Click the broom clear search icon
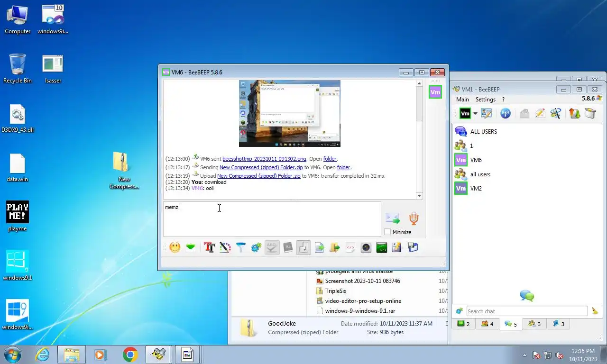 (x=595, y=311)
